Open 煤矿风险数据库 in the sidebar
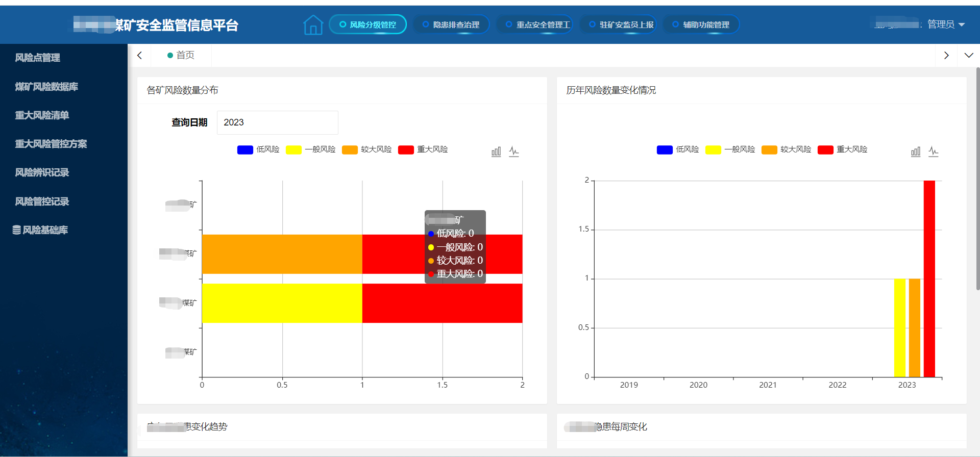The image size is (980, 457). point(46,87)
